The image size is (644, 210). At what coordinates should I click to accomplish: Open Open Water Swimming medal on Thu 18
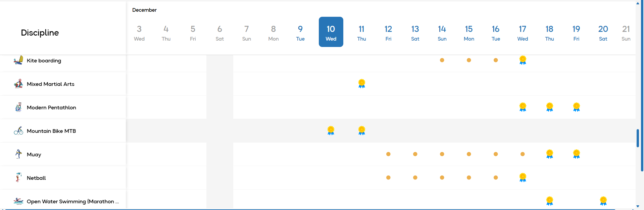click(x=549, y=201)
